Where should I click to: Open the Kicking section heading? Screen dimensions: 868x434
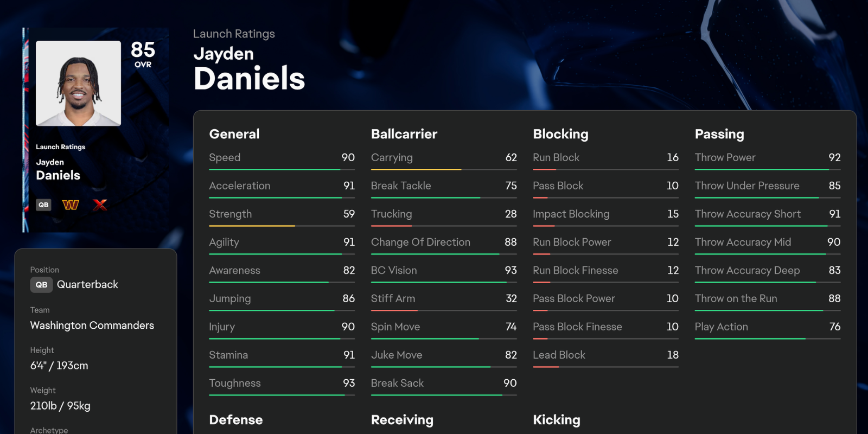point(557,420)
